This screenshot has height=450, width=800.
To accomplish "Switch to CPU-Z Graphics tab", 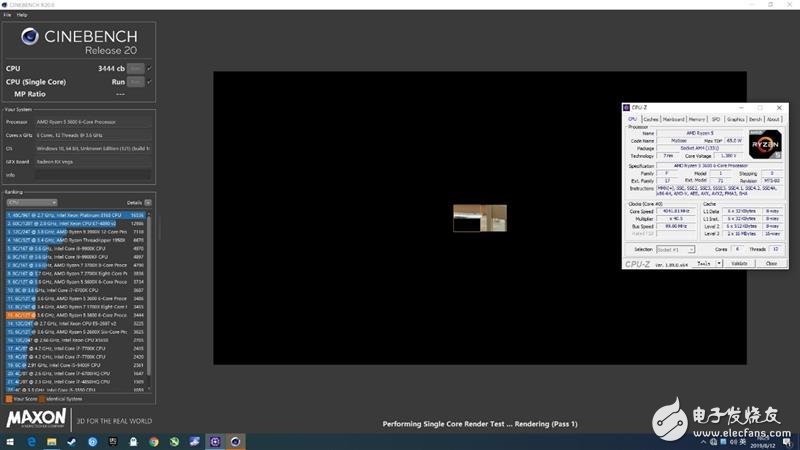I will pos(736,119).
